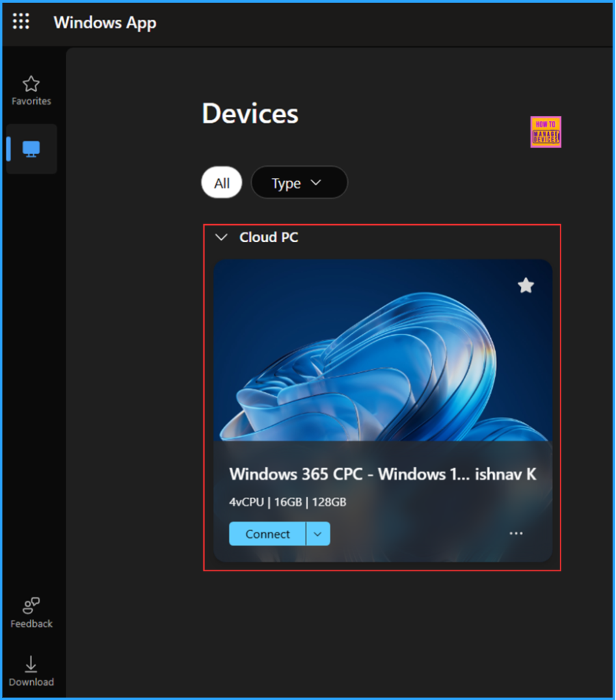Open the three-dot menu on Cloud PC card
The height and width of the screenshot is (700, 616).
(516, 533)
